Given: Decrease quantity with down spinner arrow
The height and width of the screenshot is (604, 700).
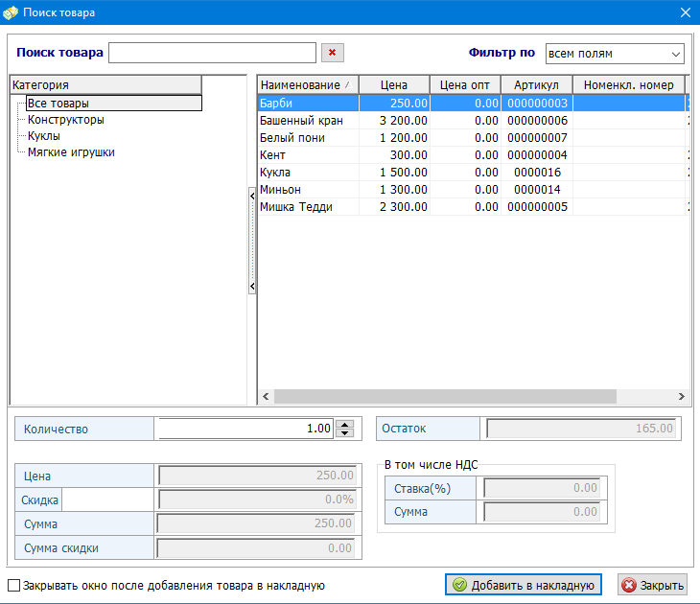Looking at the screenshot, I should click(x=344, y=433).
